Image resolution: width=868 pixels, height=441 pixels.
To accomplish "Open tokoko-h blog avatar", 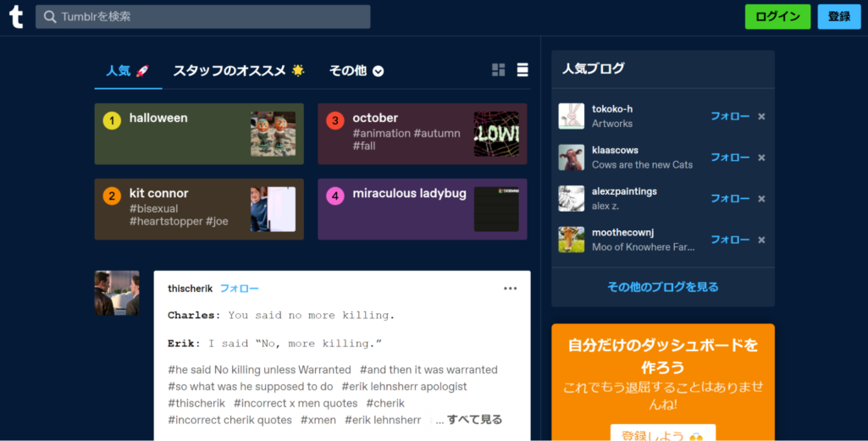I will pyautogui.click(x=572, y=117).
